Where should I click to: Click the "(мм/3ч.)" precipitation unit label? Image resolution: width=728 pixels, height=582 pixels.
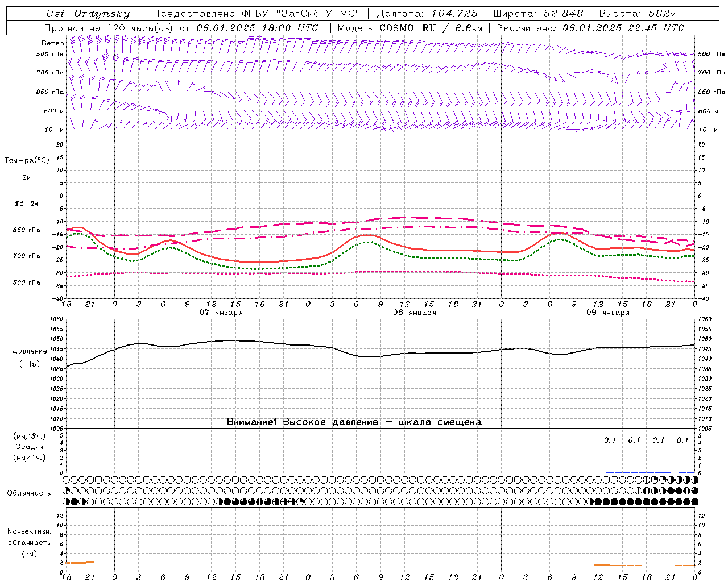[x=30, y=436]
